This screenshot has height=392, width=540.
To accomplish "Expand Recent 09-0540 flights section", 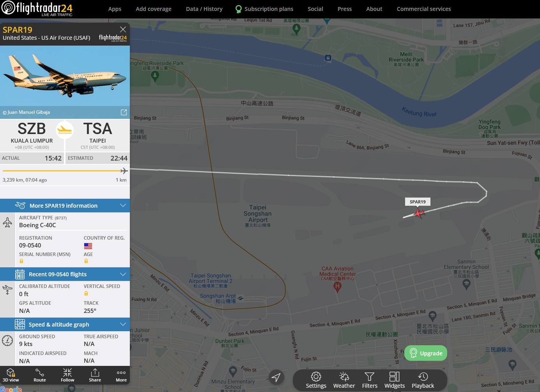I will click(65, 274).
